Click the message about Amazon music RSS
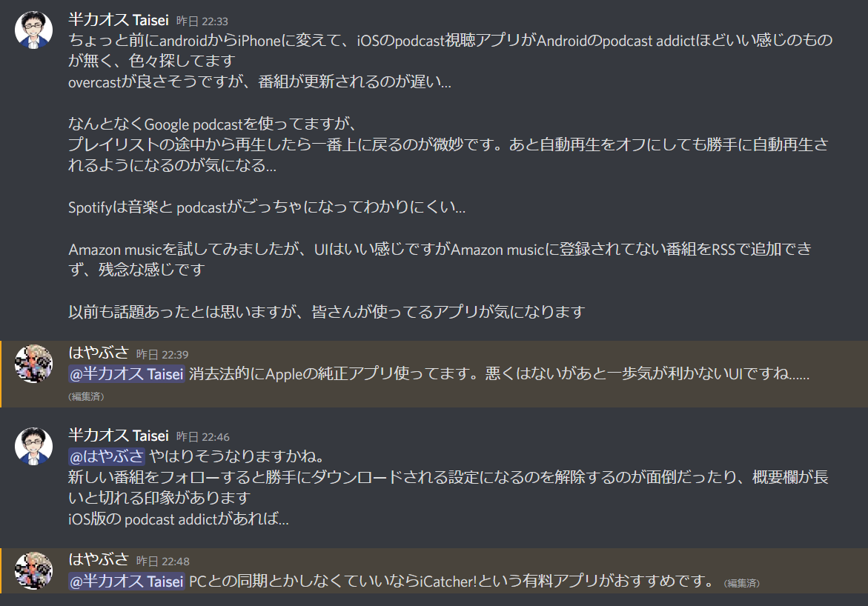868x606 pixels. 440,259
